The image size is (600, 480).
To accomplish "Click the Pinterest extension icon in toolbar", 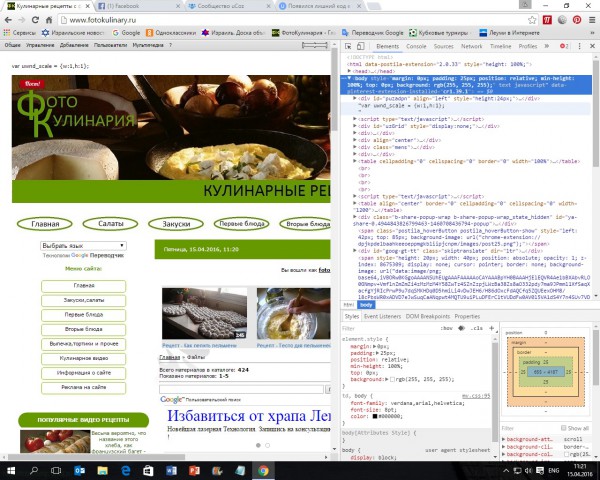I will coord(577,20).
